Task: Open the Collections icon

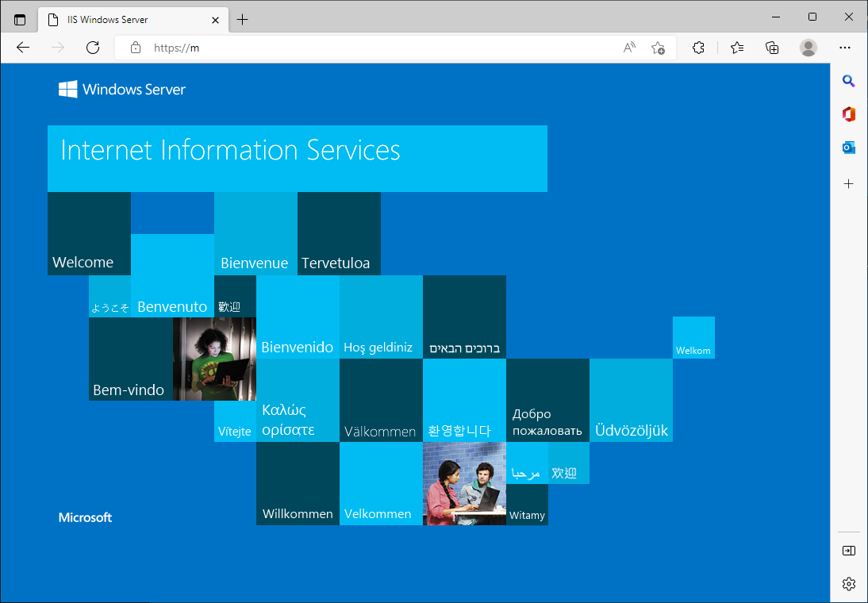Action: [772, 48]
